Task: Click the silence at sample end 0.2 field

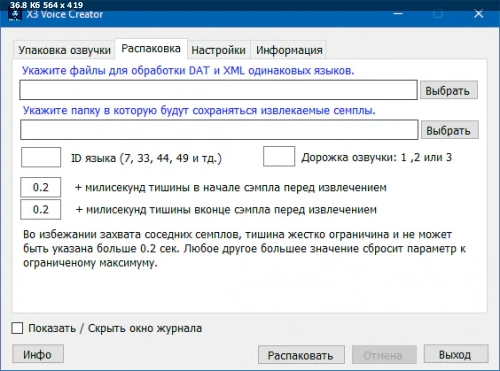Action: coord(41,209)
